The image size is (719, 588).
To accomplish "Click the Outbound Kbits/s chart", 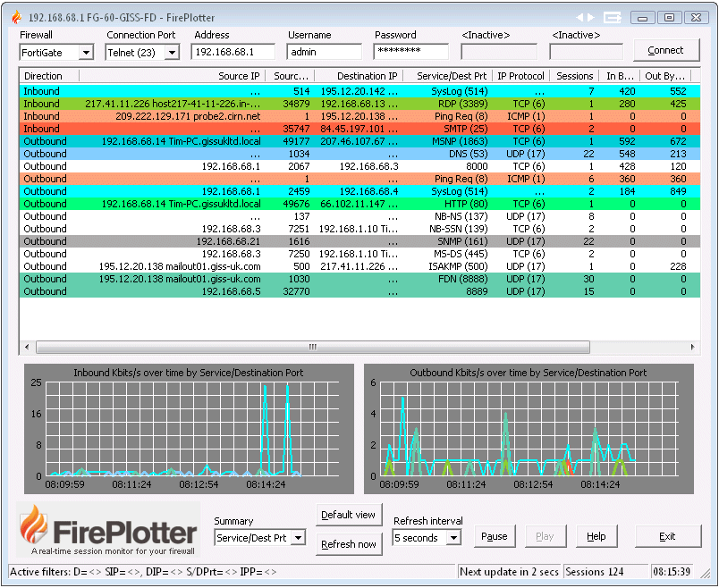I will point(529,429).
